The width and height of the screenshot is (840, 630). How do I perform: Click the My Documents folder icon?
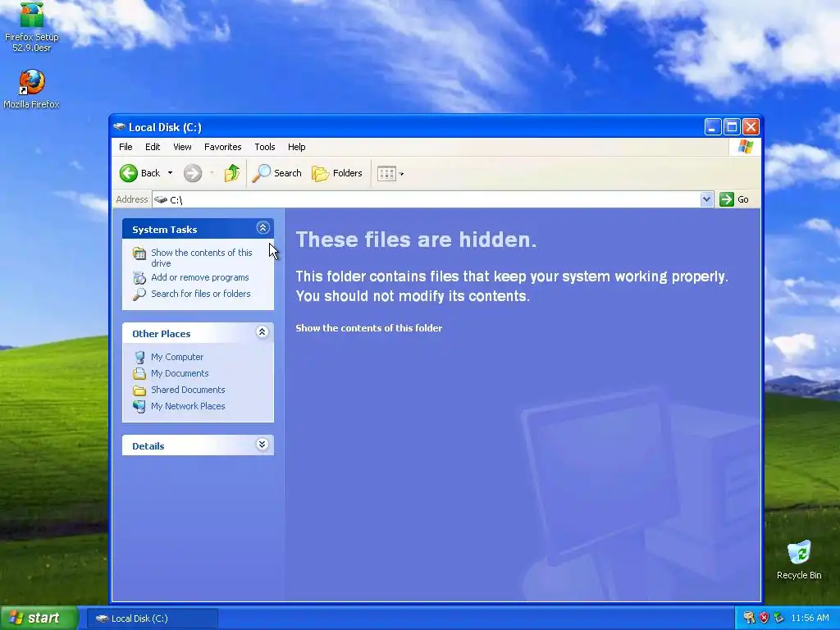pos(139,373)
